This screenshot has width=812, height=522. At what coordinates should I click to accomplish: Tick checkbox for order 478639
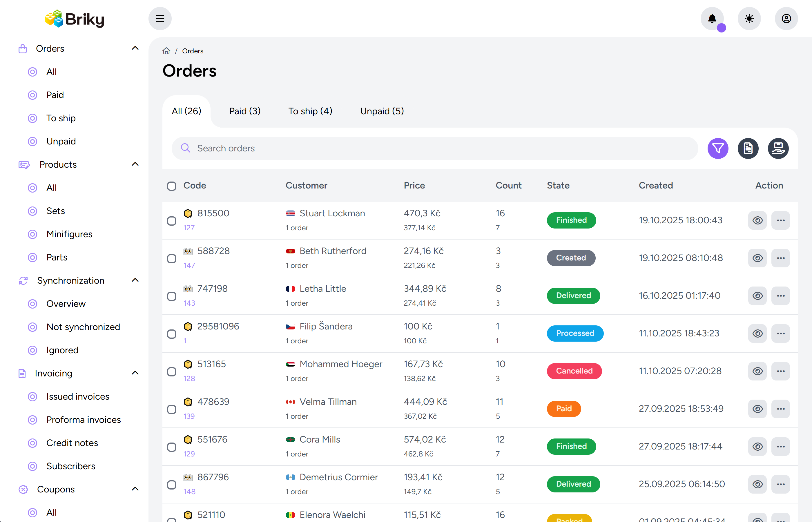point(171,409)
